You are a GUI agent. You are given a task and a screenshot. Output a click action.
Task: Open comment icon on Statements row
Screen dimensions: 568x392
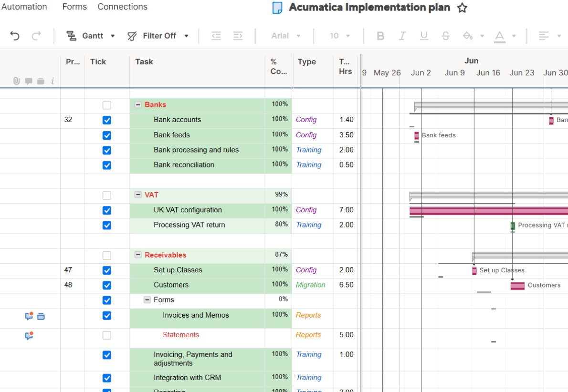29,336
